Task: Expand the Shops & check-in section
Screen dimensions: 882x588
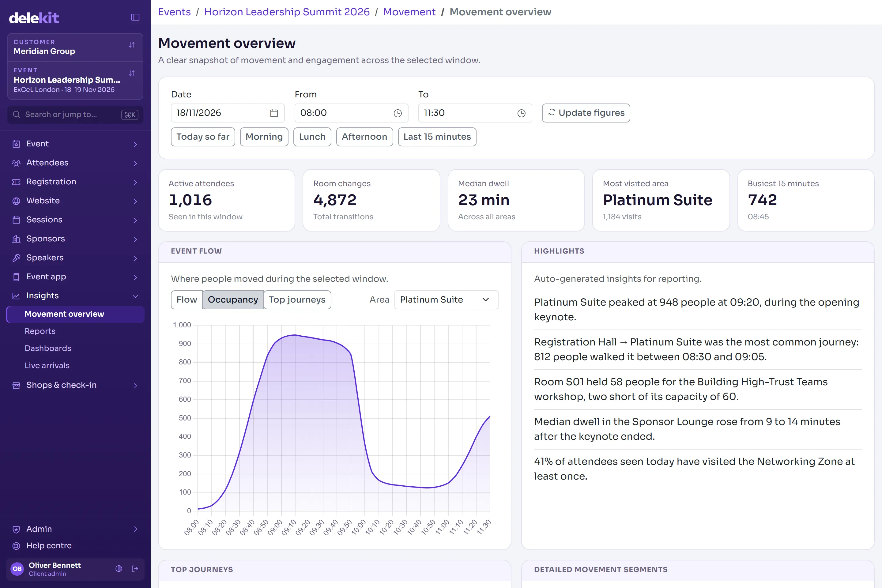Action: [135, 385]
